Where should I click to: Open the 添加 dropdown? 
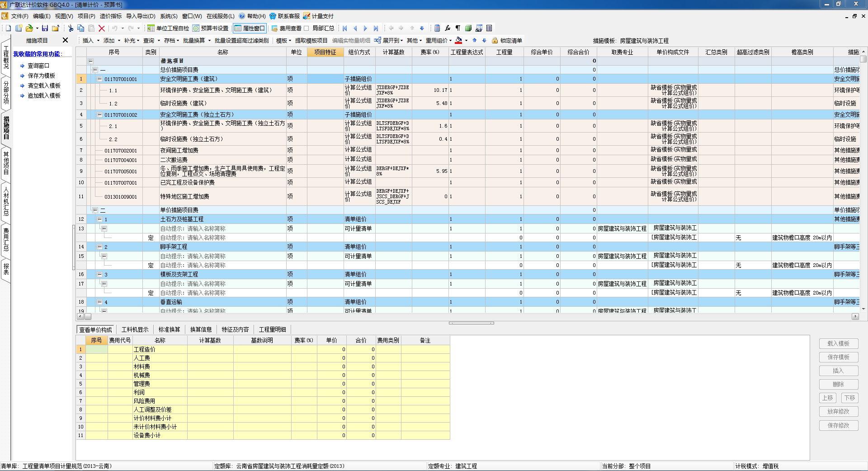coord(111,40)
